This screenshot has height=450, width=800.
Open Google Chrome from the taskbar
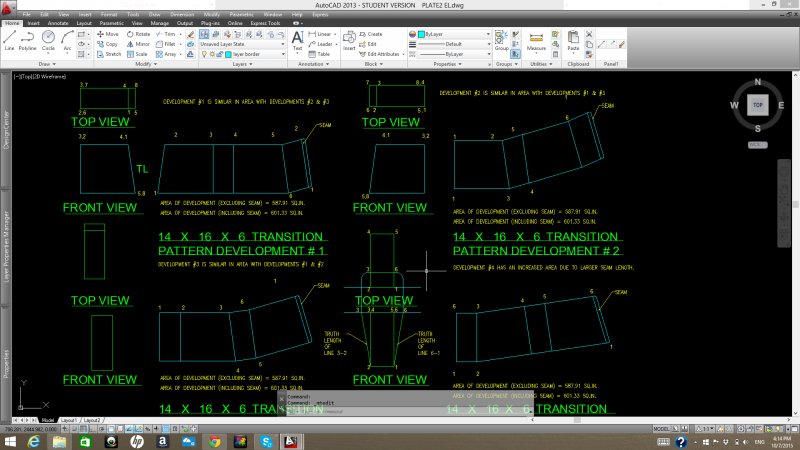(214, 441)
